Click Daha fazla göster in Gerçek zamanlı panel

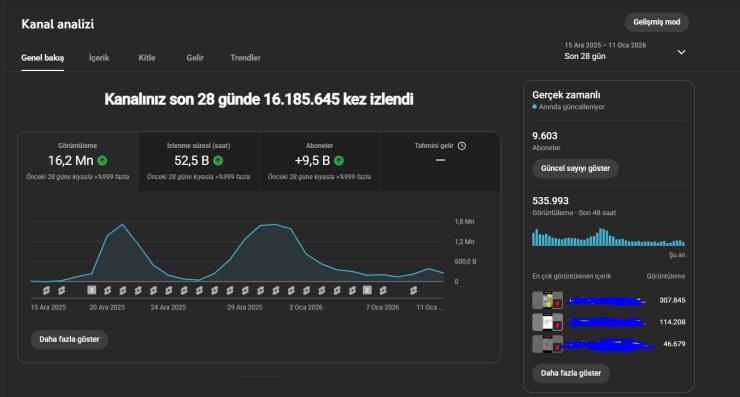(x=571, y=373)
